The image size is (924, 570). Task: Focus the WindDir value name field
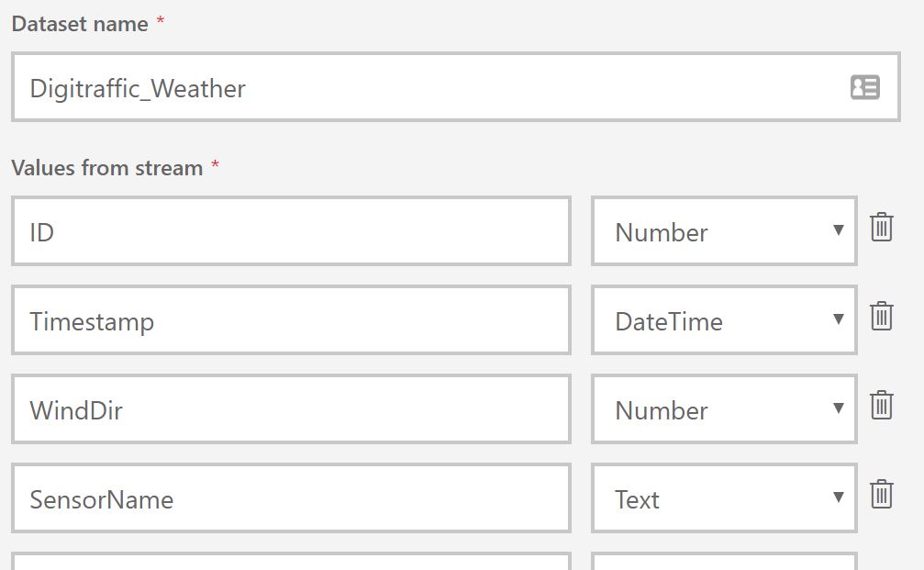[291, 409]
